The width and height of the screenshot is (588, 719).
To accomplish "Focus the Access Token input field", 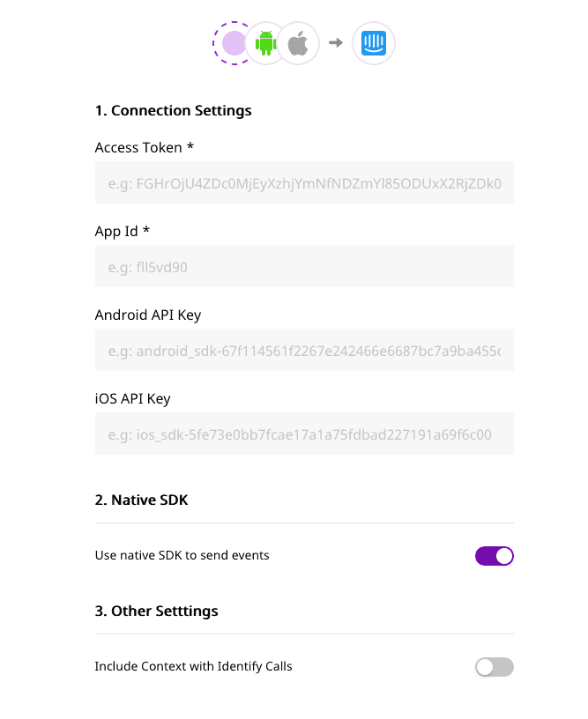I will [x=304, y=183].
